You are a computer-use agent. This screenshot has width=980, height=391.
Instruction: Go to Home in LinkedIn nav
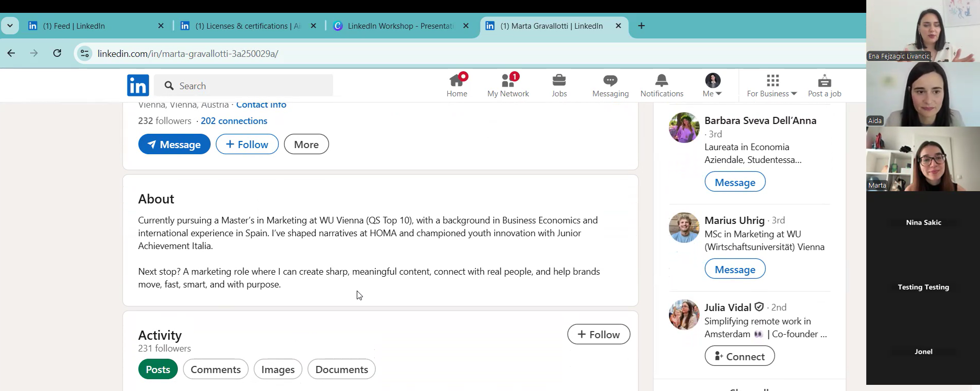[457, 85]
